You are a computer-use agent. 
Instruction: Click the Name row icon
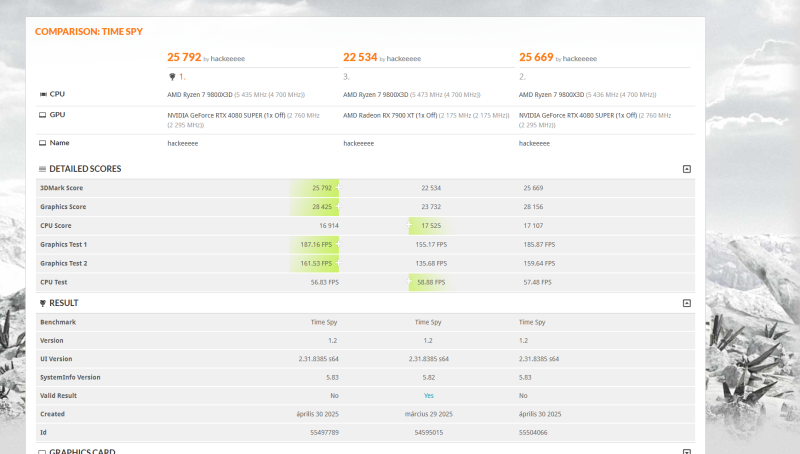click(43, 143)
